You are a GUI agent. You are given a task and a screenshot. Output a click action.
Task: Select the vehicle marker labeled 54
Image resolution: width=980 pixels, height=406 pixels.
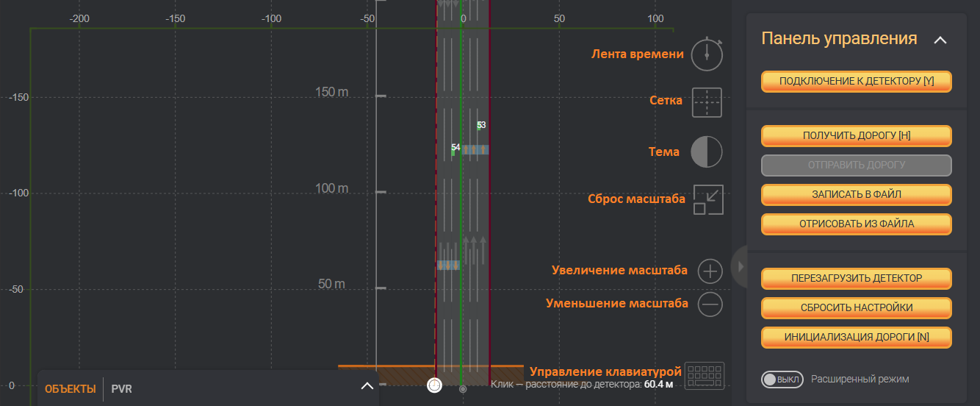[455, 148]
